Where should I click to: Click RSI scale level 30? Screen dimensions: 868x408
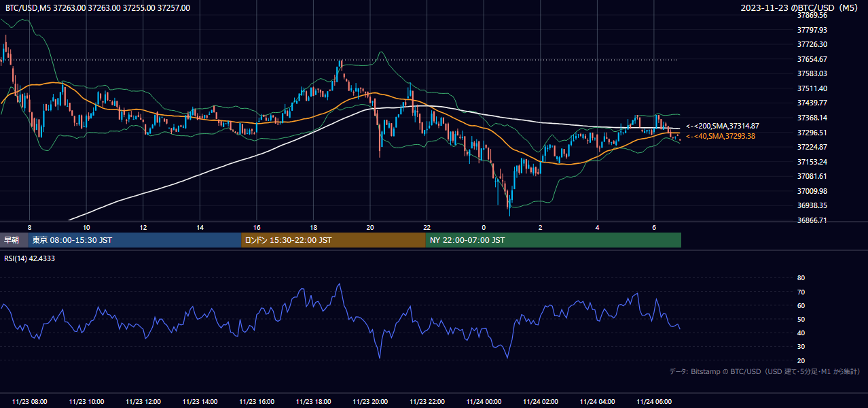(801, 347)
